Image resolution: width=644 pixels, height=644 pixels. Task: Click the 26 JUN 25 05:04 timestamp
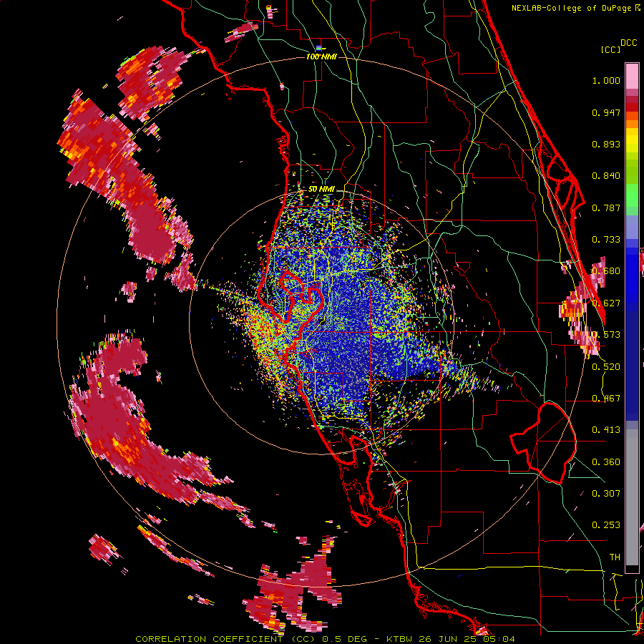click(x=467, y=639)
